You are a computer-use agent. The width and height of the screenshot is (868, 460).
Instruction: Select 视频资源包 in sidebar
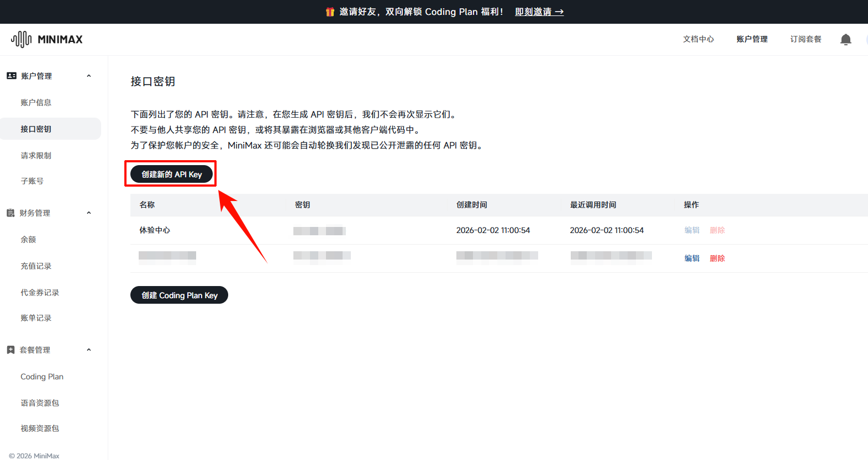pos(40,428)
